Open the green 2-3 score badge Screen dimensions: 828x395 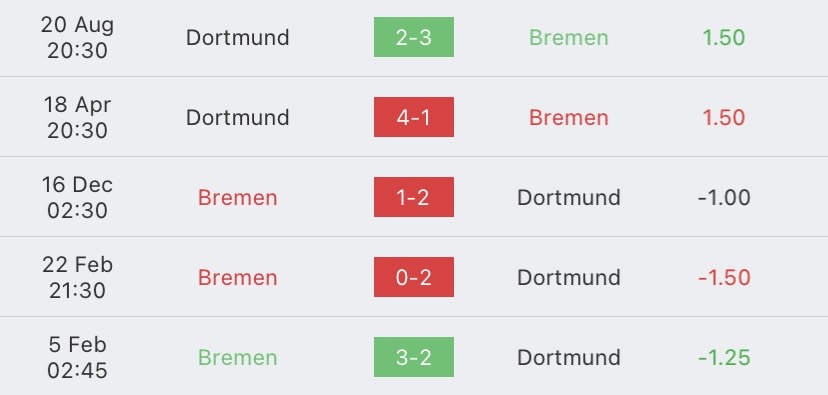[413, 37]
